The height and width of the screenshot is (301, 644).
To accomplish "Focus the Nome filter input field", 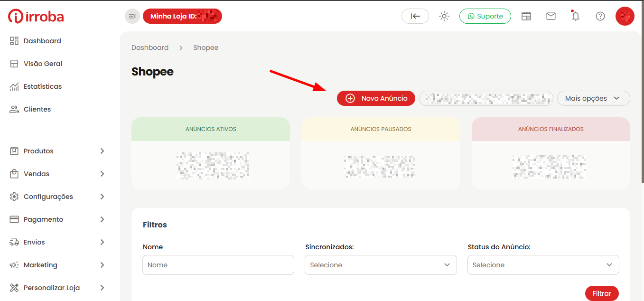I will coord(218,265).
